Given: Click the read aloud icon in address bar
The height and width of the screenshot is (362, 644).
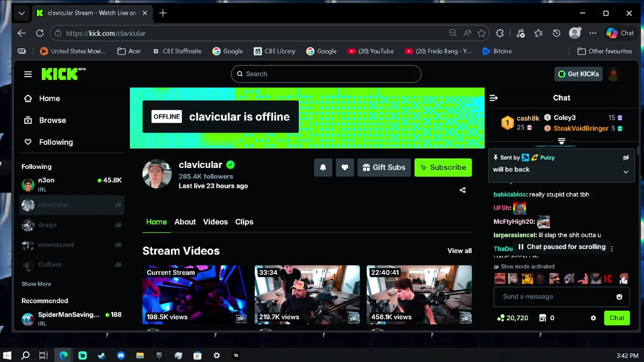Looking at the screenshot, I should (x=467, y=33).
